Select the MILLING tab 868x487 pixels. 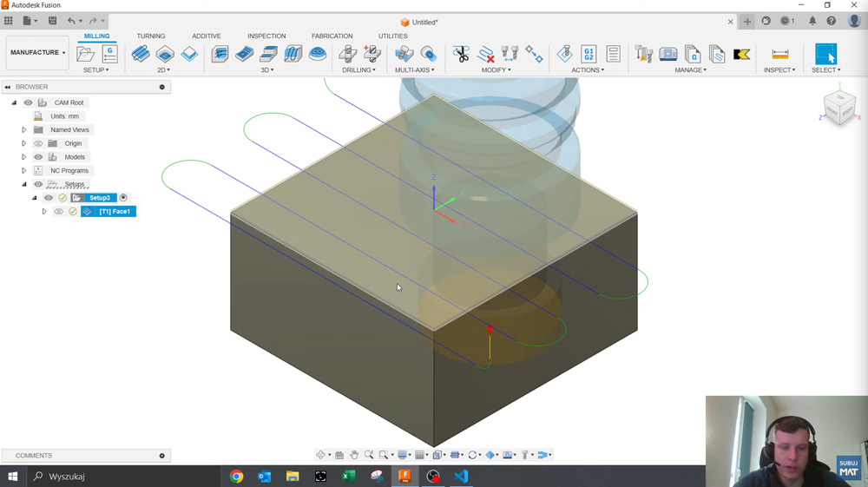point(97,36)
